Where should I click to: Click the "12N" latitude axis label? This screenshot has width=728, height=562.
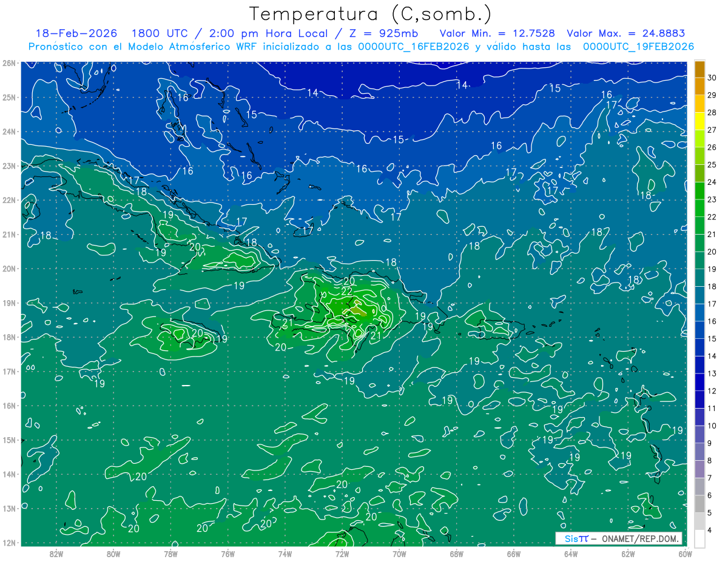click(x=8, y=543)
